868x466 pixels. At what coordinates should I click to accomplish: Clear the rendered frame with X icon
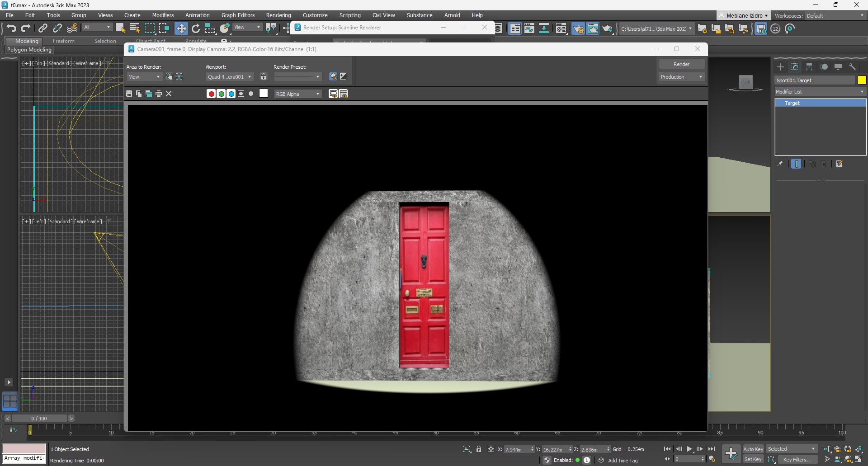(x=169, y=94)
